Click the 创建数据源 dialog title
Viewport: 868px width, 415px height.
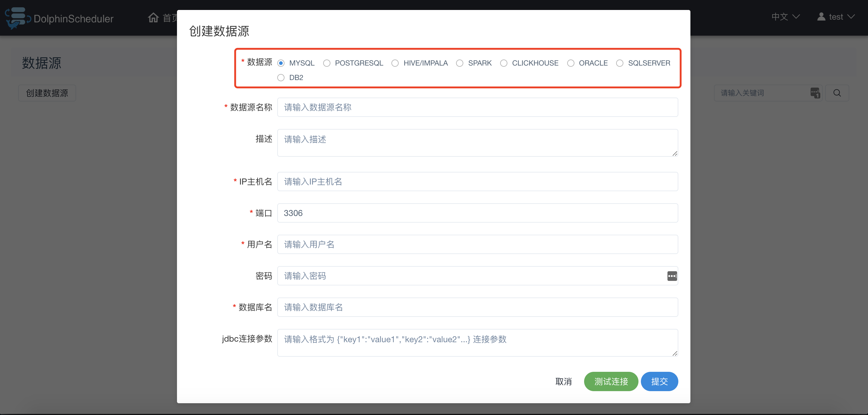[x=219, y=31]
